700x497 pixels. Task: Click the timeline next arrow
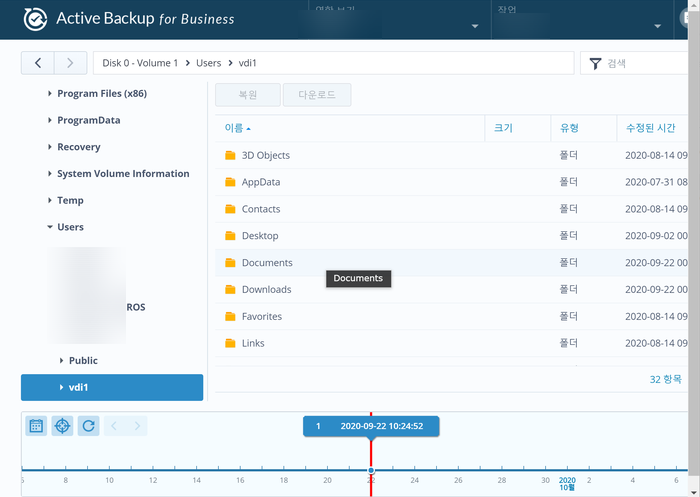pyautogui.click(x=137, y=426)
